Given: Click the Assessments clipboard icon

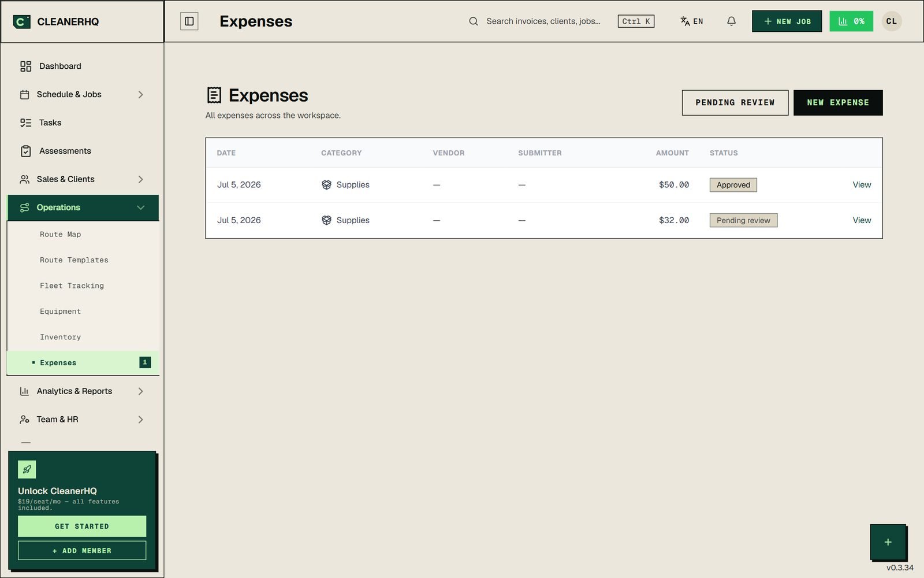Looking at the screenshot, I should [26, 151].
